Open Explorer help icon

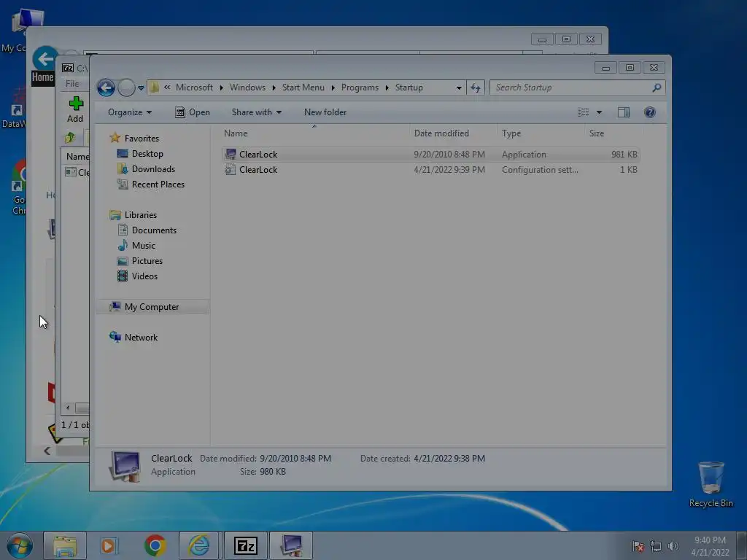650,112
